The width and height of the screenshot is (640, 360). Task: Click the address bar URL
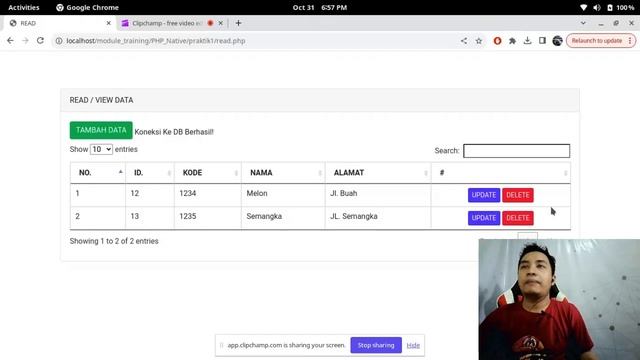tap(156, 41)
